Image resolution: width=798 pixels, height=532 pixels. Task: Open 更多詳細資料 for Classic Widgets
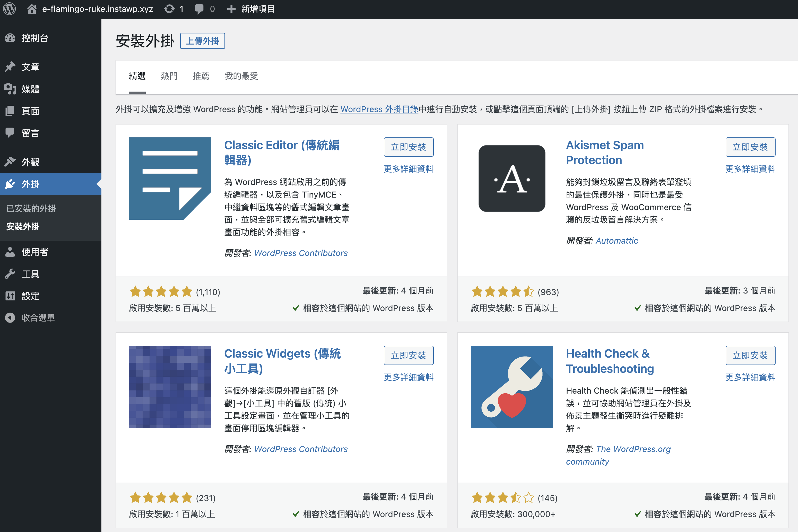[408, 377]
